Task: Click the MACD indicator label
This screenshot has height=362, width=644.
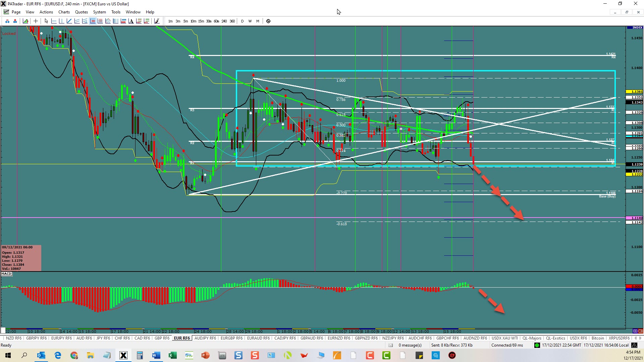Action: pos(6,274)
